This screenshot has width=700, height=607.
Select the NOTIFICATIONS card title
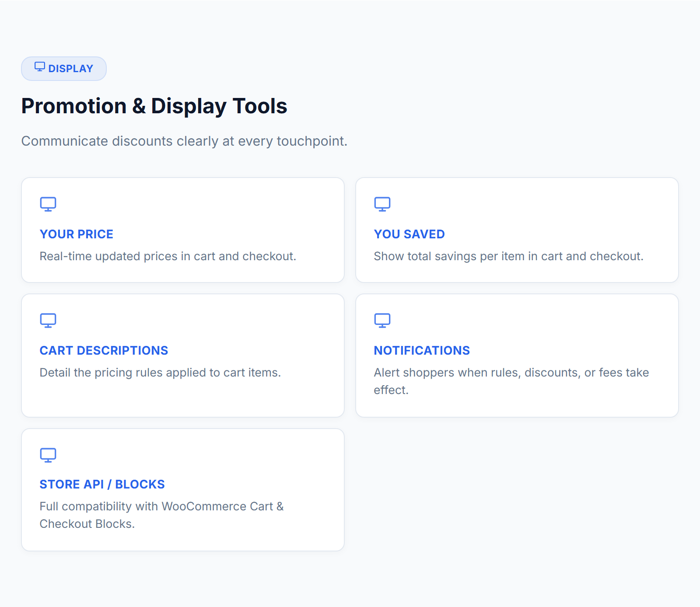click(x=422, y=351)
